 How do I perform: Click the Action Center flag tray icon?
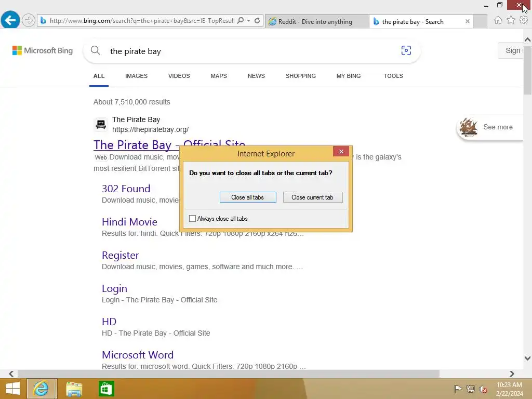(x=458, y=389)
